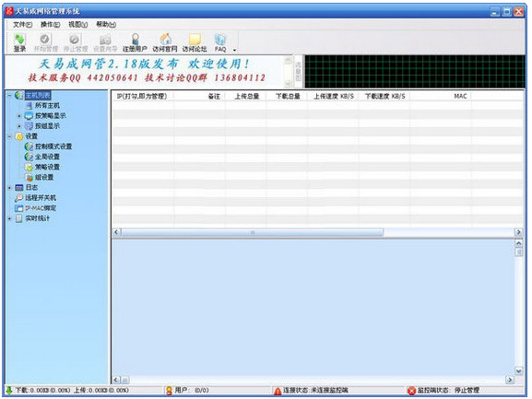Expand the 实时统计 tree node
The width and height of the screenshot is (532, 399).
coord(9,218)
